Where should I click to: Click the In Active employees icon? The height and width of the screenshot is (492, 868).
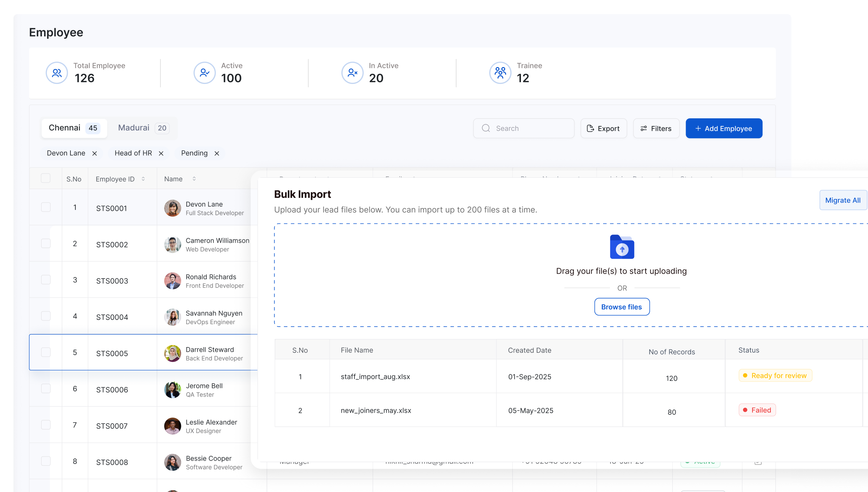point(352,73)
